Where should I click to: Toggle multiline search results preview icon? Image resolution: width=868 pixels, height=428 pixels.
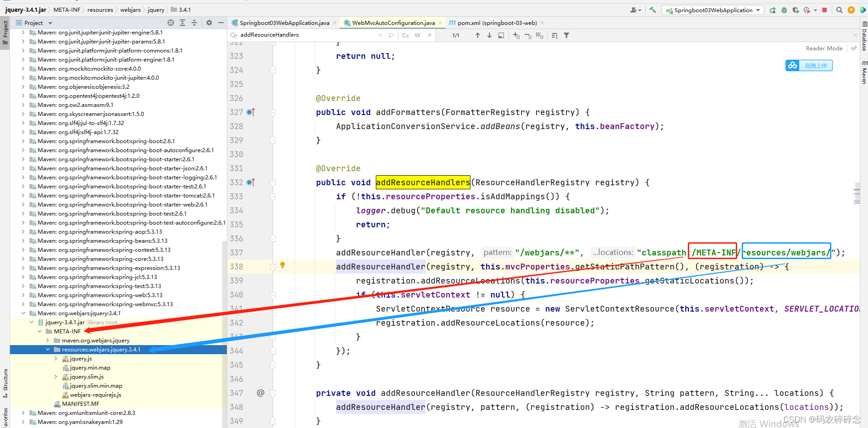(555, 35)
